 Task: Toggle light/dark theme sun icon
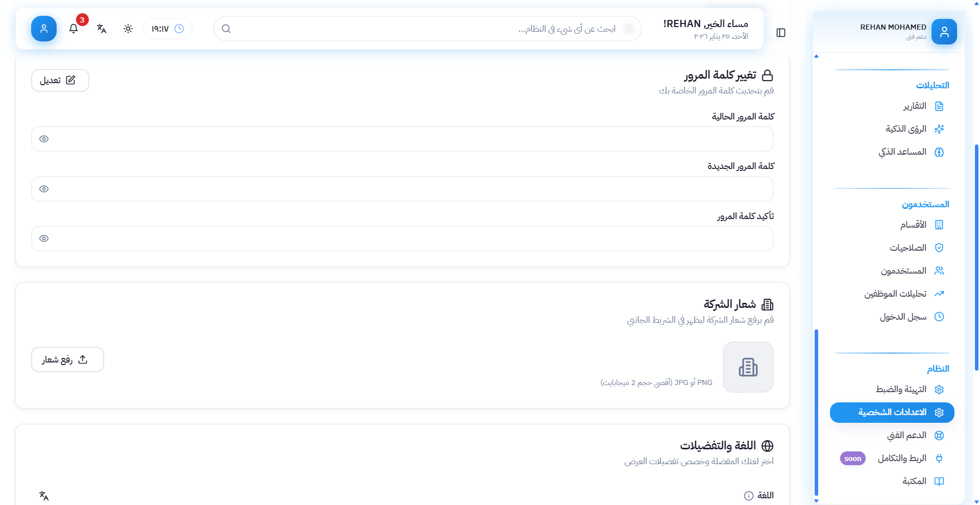(x=128, y=29)
